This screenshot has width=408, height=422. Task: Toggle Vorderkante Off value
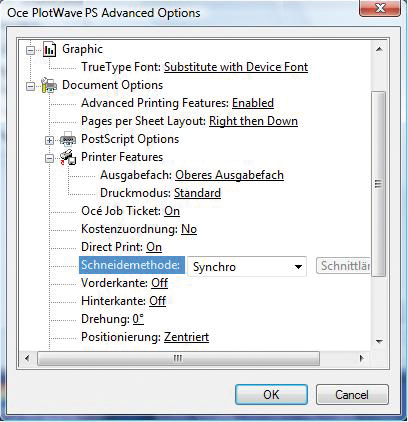pos(159,283)
